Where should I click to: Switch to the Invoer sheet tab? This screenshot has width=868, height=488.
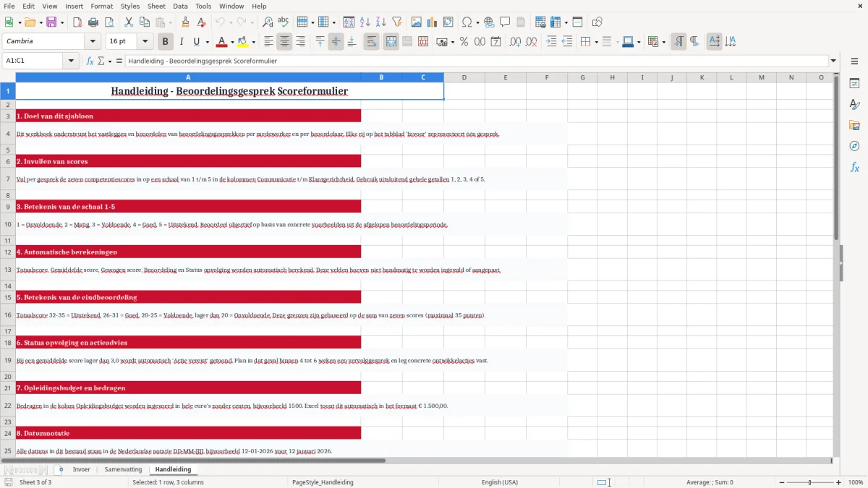[x=82, y=469]
